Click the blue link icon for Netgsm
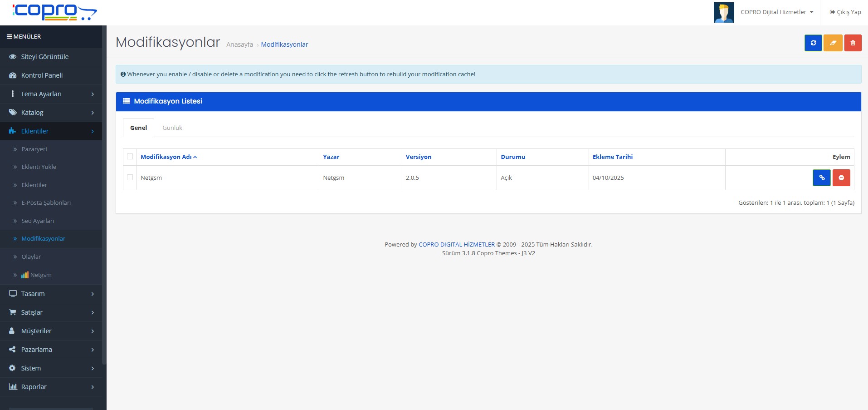868x410 pixels. click(821, 178)
